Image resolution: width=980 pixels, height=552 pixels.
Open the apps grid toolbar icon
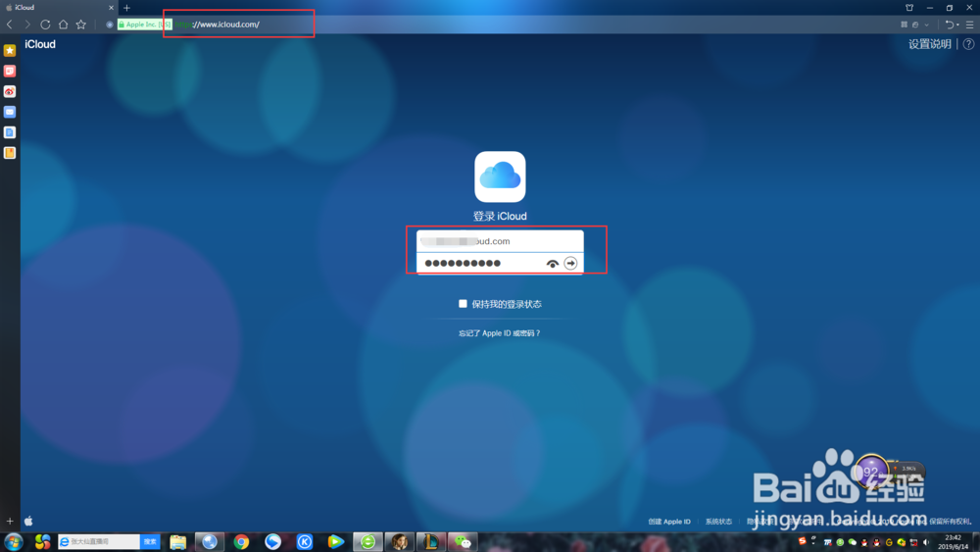click(x=904, y=25)
